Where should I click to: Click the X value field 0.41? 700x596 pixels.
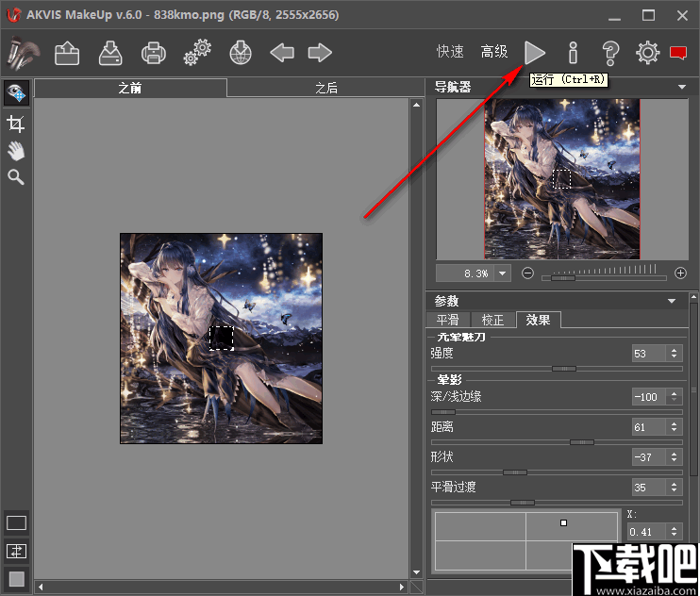646,532
